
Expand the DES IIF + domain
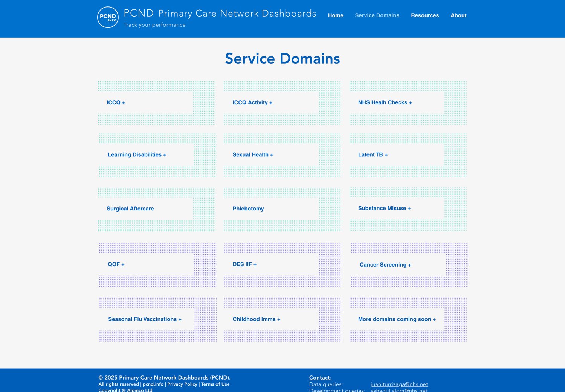pyautogui.click(x=244, y=264)
